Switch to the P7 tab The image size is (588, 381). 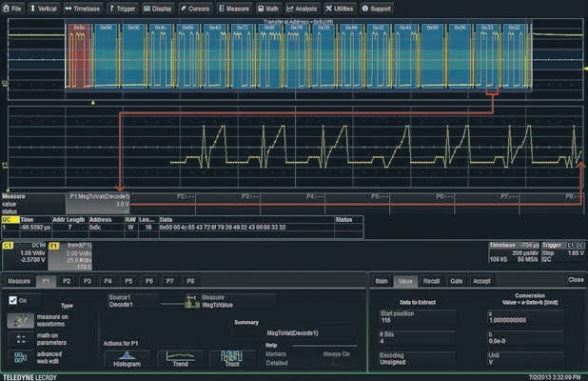point(170,281)
